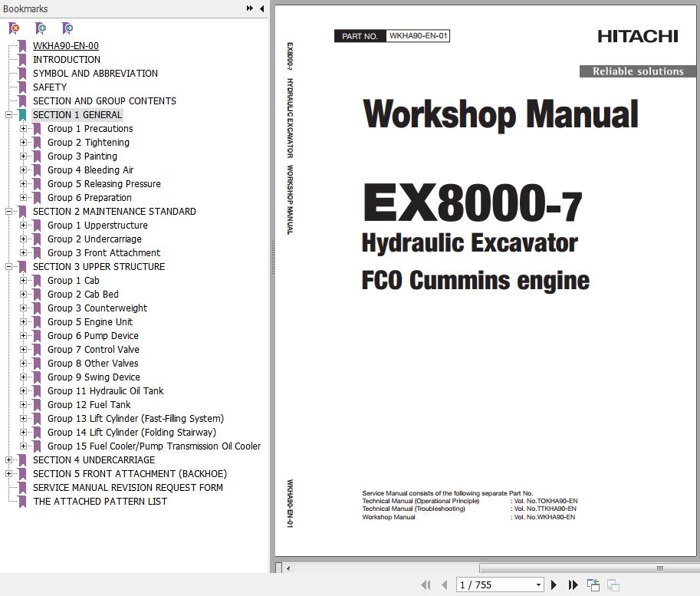The height and width of the screenshot is (596, 700).
Task: Click the go-to-bookmark arrow icon
Action: point(67,28)
